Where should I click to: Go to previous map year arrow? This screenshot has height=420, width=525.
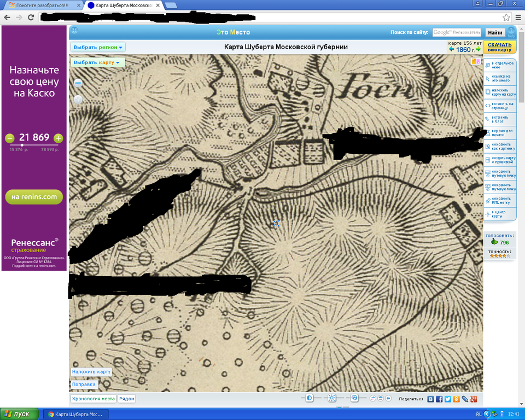[451, 49]
